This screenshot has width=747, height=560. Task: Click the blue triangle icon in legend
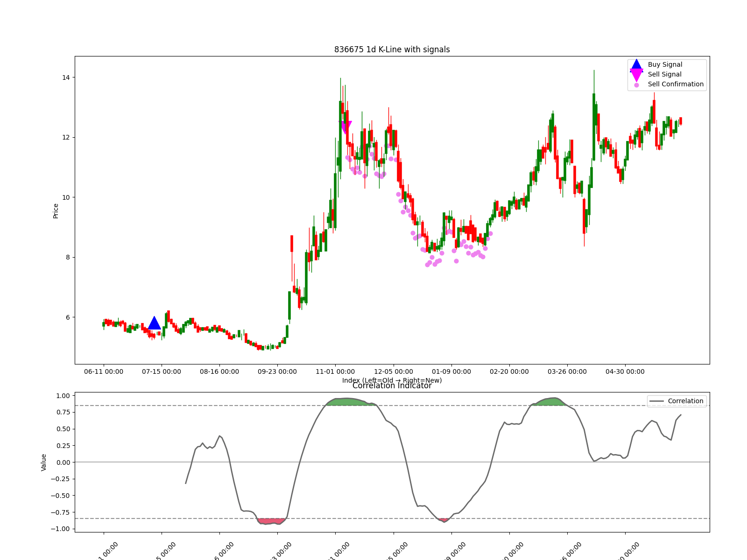point(636,65)
